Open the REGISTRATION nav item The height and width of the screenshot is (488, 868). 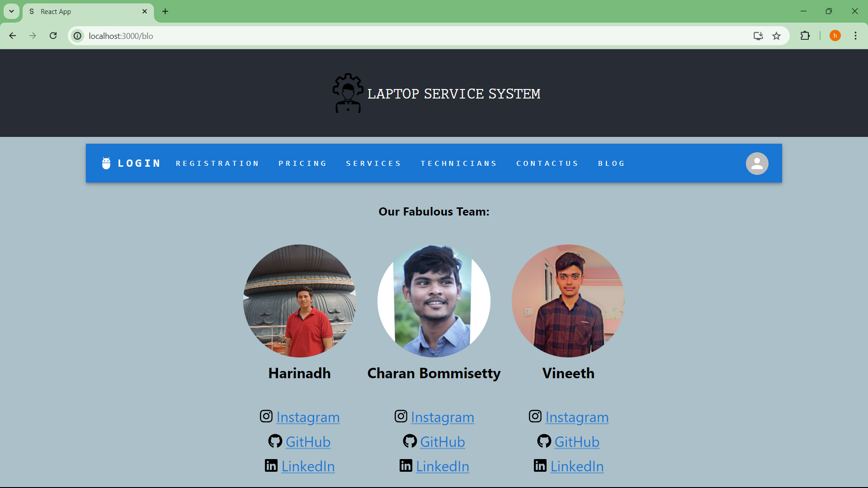[217, 164]
